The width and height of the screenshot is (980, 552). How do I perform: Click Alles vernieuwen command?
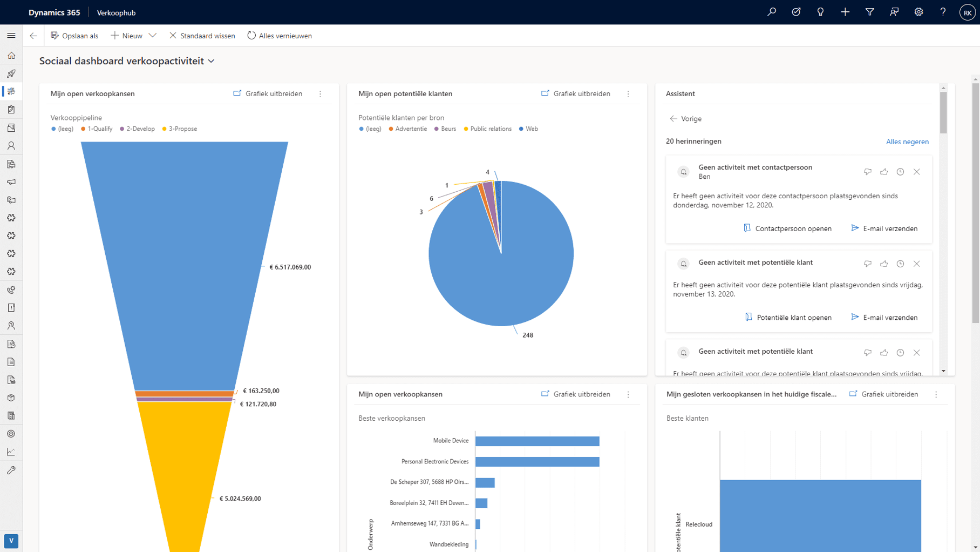(280, 36)
